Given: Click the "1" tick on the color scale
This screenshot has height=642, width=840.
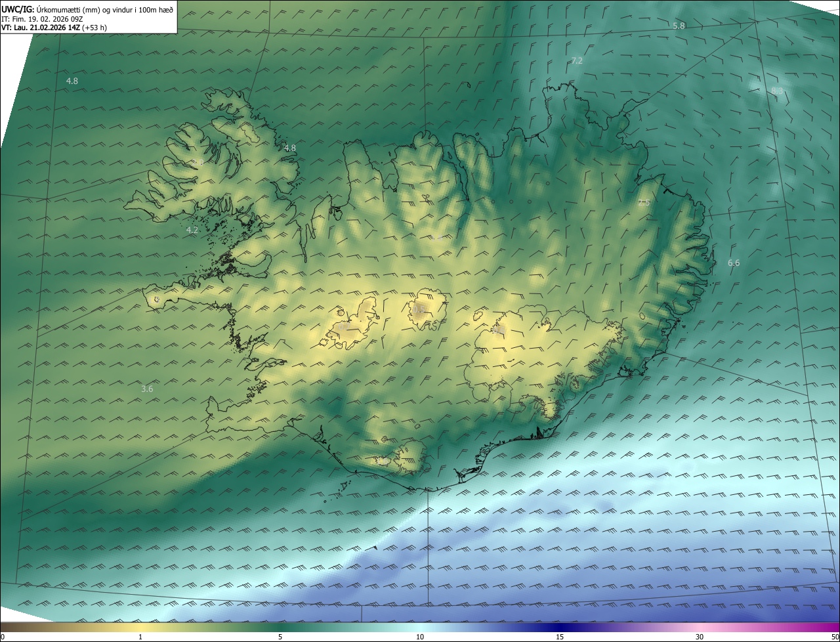Looking at the screenshot, I should click(x=140, y=637).
